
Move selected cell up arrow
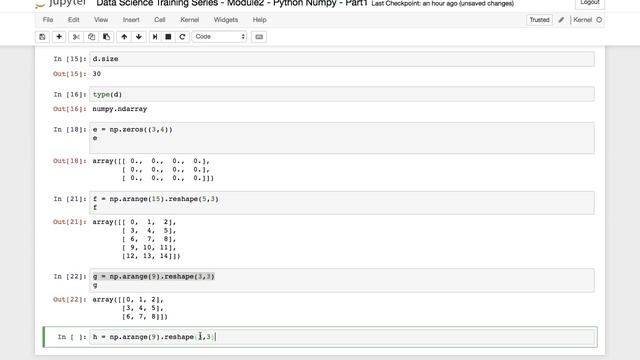coord(124,37)
